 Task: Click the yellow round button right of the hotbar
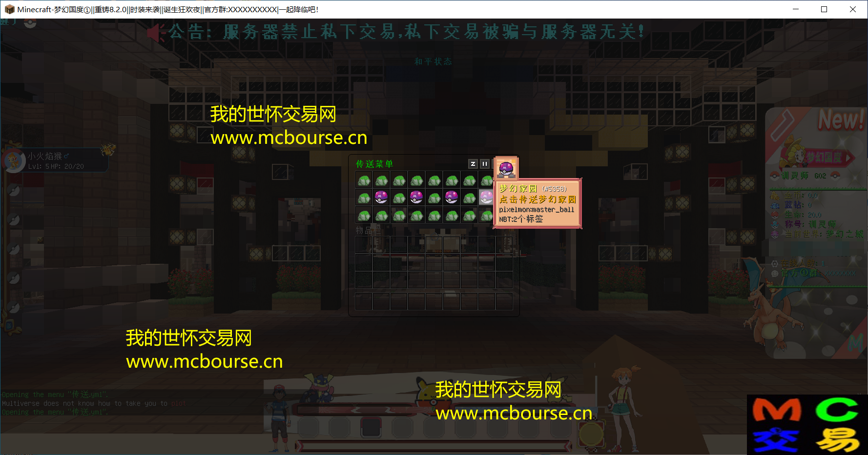[591, 434]
